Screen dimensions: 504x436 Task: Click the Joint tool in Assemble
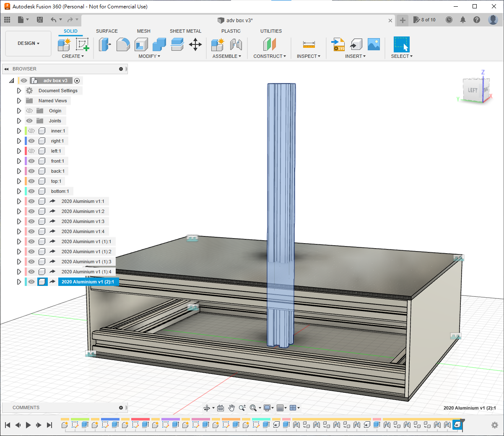click(x=236, y=44)
